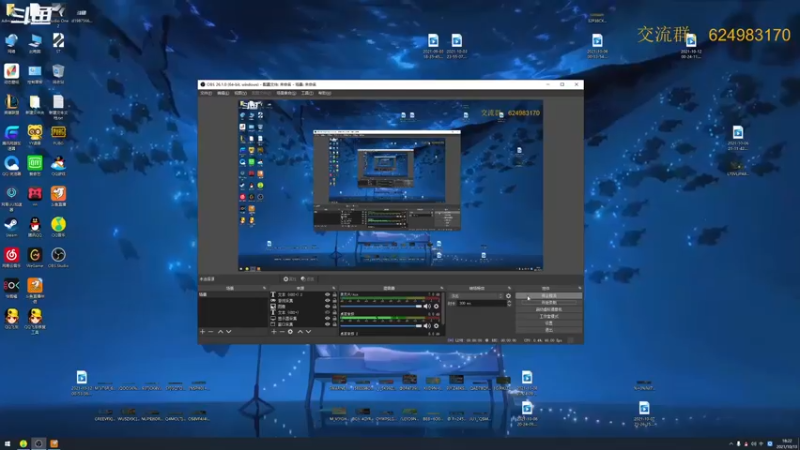
Task: Click the OBS icon in the taskbar
Action: (x=38, y=443)
